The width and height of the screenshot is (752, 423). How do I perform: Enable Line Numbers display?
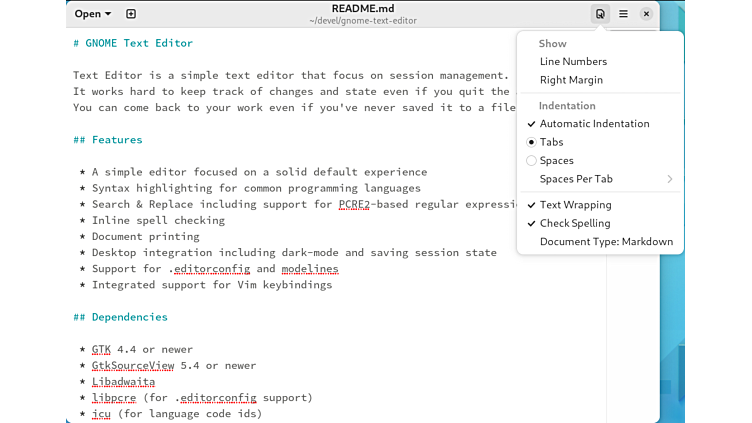573,62
